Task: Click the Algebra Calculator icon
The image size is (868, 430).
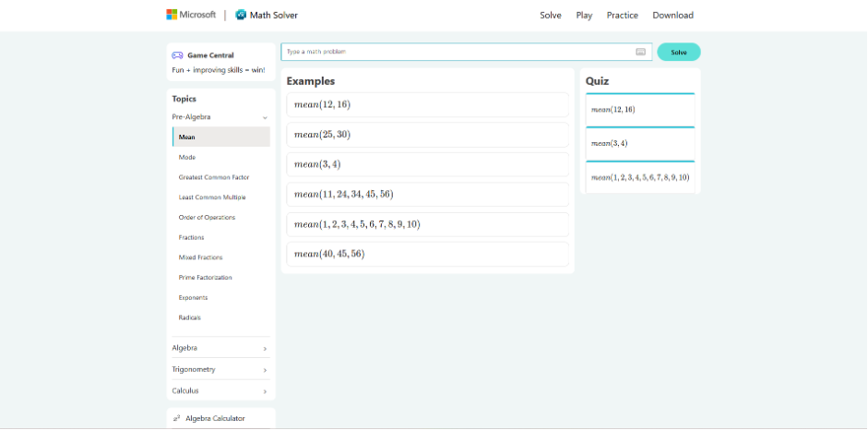Action: click(176, 419)
